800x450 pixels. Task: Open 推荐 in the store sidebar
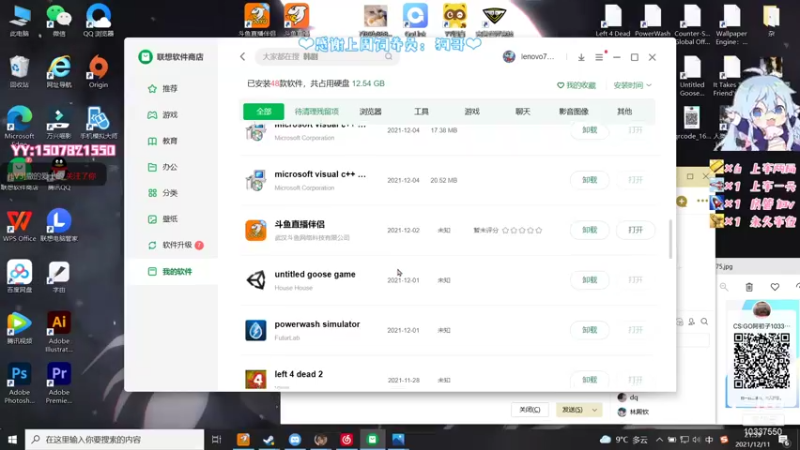(171, 88)
